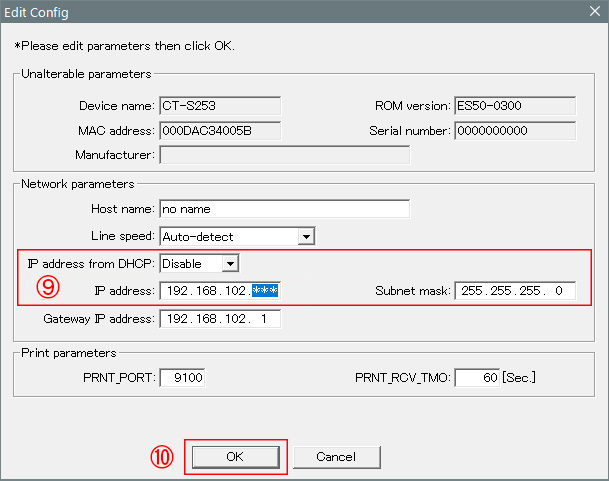Click the Device name field CT-S253
The height and width of the screenshot is (481, 609).
tap(220, 106)
